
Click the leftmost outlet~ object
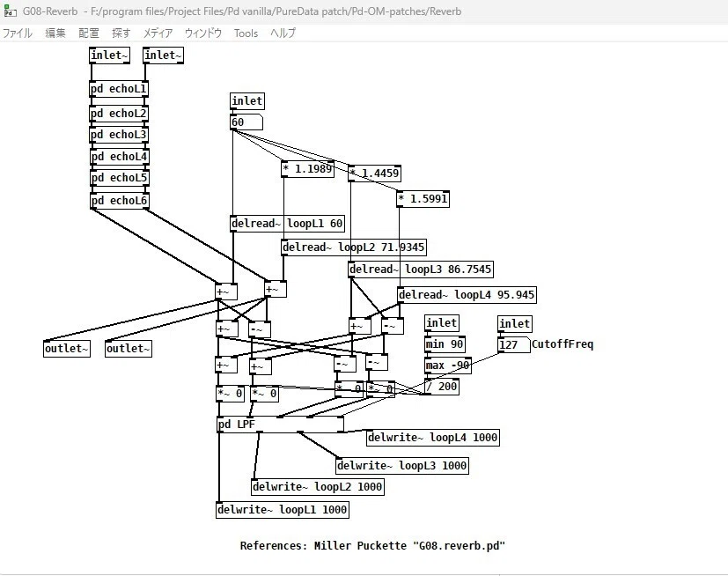(67, 349)
